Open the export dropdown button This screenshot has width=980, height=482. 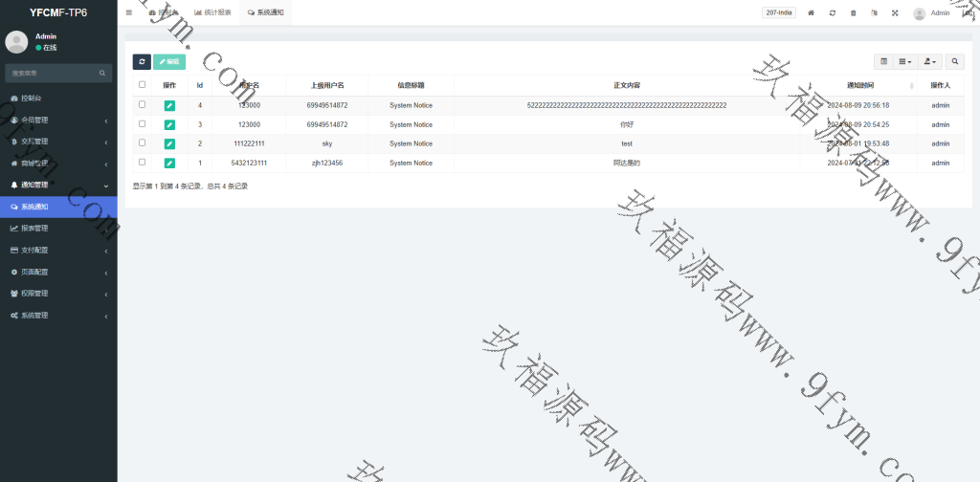[929, 61]
